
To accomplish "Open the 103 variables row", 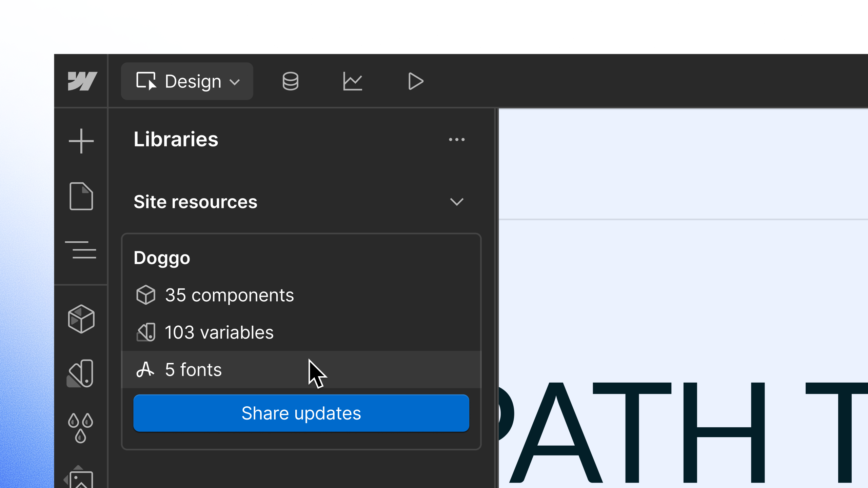I will 301,332.
